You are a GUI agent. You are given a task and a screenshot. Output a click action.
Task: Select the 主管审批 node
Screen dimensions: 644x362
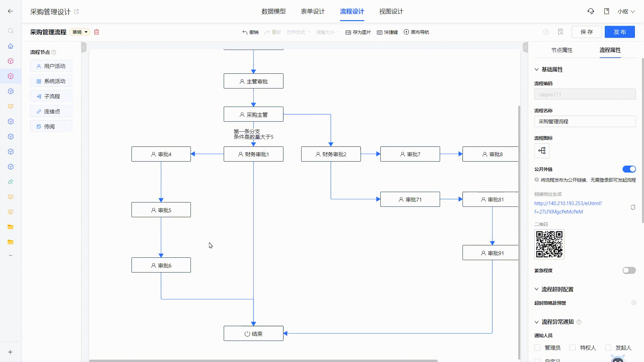pyautogui.click(x=253, y=81)
